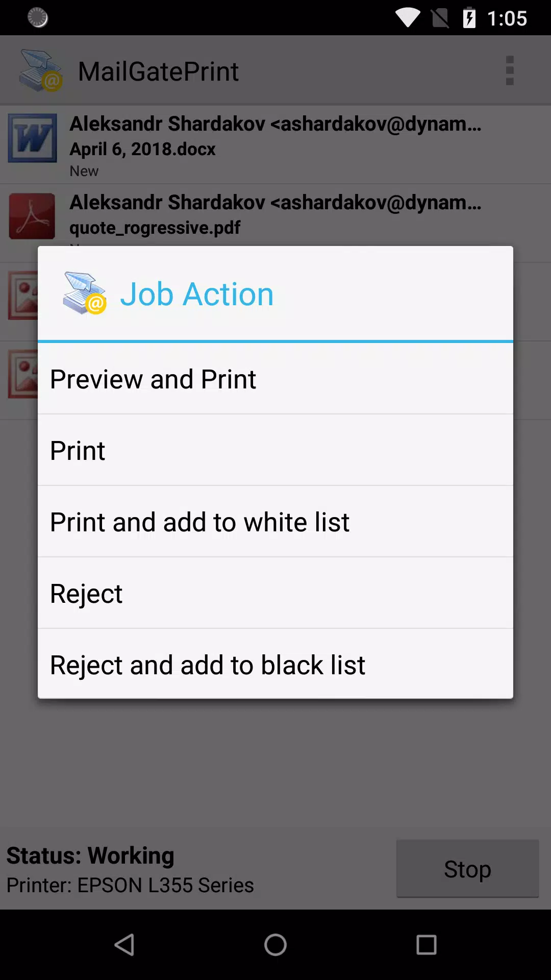
Task: Tap the battery charging status icon
Action: (469, 18)
